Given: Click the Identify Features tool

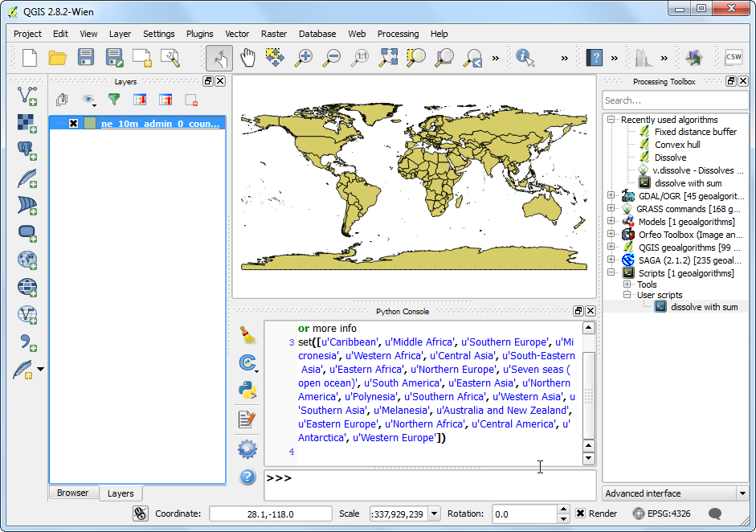Looking at the screenshot, I should (x=525, y=57).
